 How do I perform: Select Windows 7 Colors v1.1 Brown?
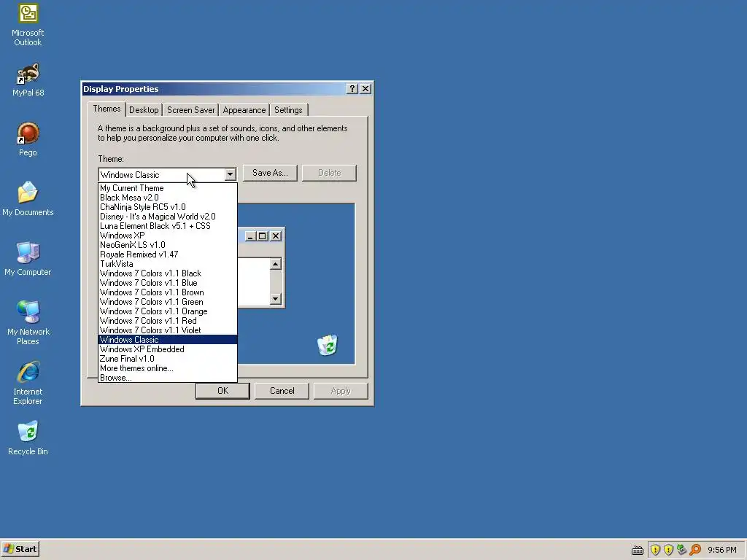tap(168, 292)
